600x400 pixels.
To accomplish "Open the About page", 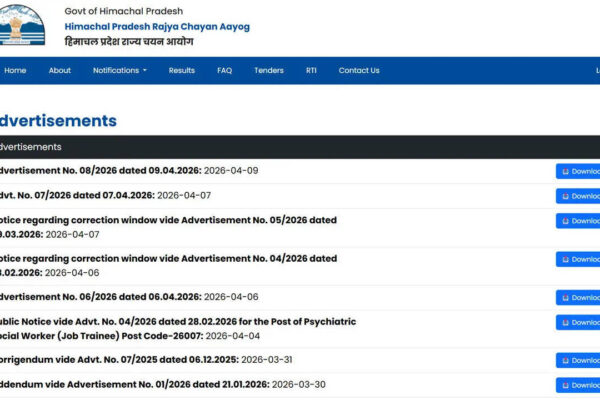I will pos(60,70).
